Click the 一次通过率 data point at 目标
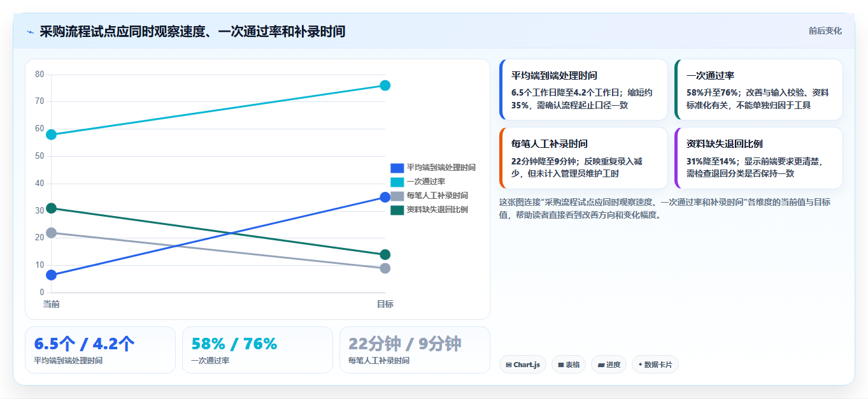868x399 pixels. click(x=385, y=85)
